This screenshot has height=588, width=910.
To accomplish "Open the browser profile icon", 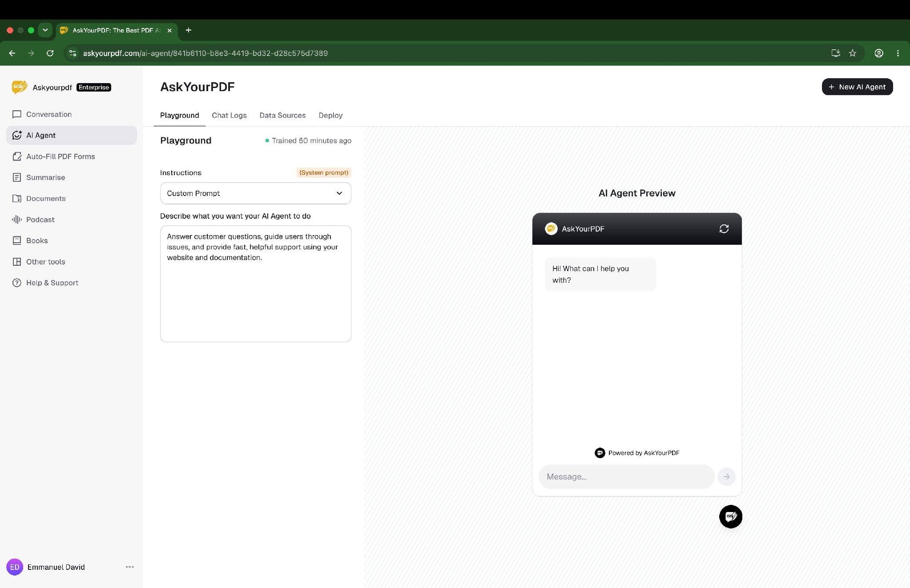I will tap(879, 53).
